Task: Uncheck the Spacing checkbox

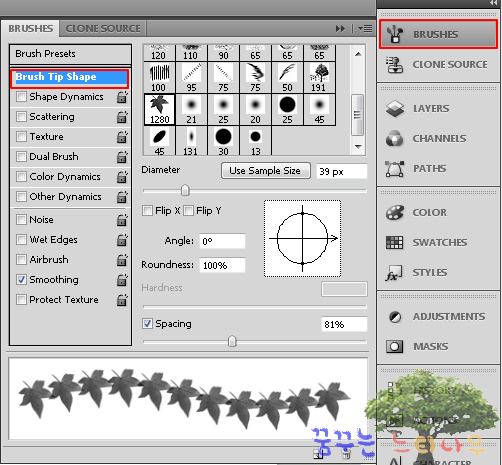Action: (147, 324)
